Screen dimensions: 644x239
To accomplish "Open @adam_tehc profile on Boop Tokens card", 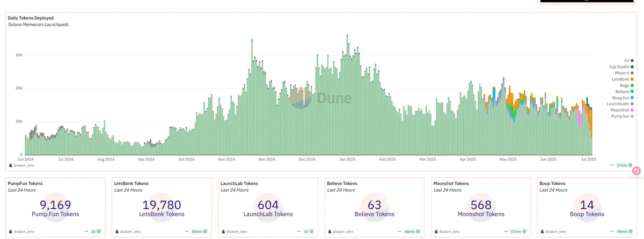I will click(553, 231).
